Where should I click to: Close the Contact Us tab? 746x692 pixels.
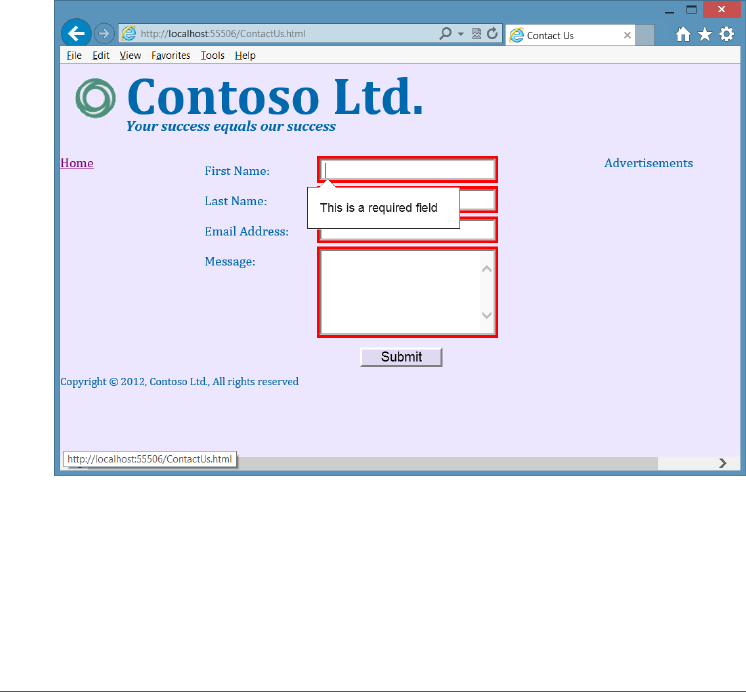(x=627, y=35)
